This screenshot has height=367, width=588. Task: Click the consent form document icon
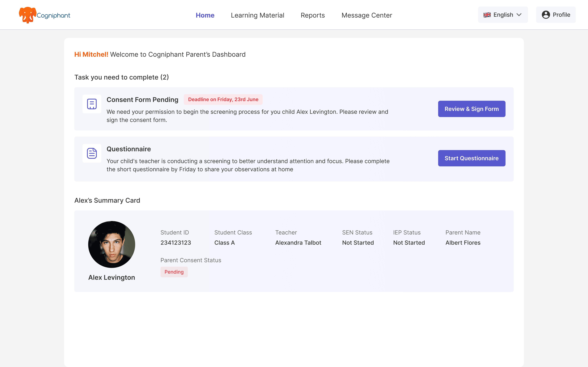pyautogui.click(x=92, y=104)
